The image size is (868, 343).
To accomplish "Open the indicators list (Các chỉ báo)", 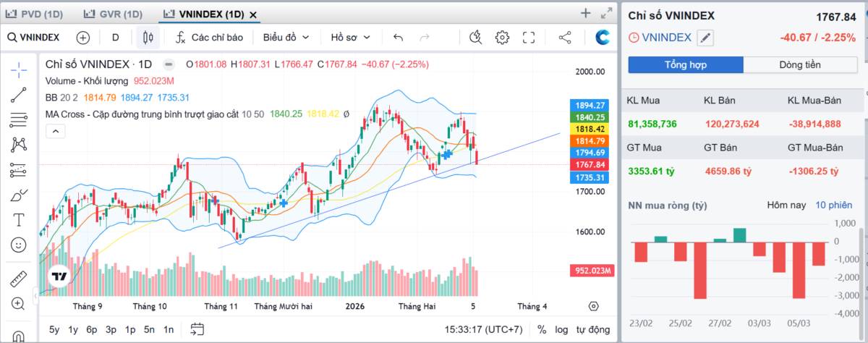I will click(209, 38).
